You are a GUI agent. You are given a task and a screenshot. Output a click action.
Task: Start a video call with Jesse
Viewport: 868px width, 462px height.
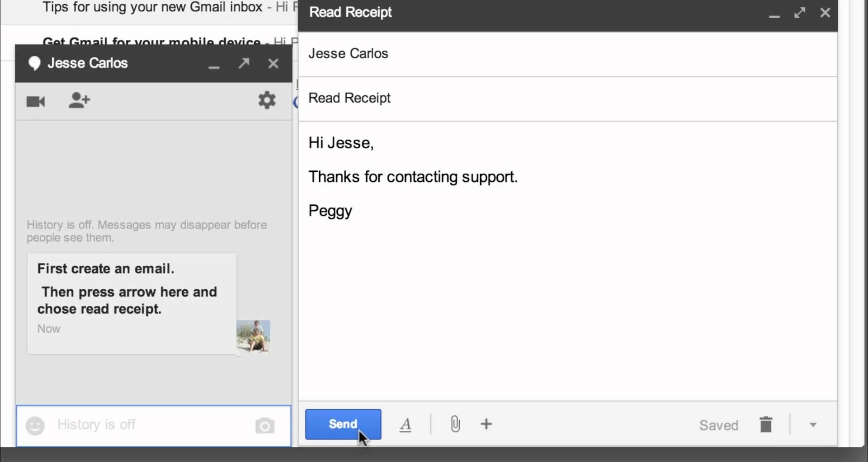pos(36,101)
